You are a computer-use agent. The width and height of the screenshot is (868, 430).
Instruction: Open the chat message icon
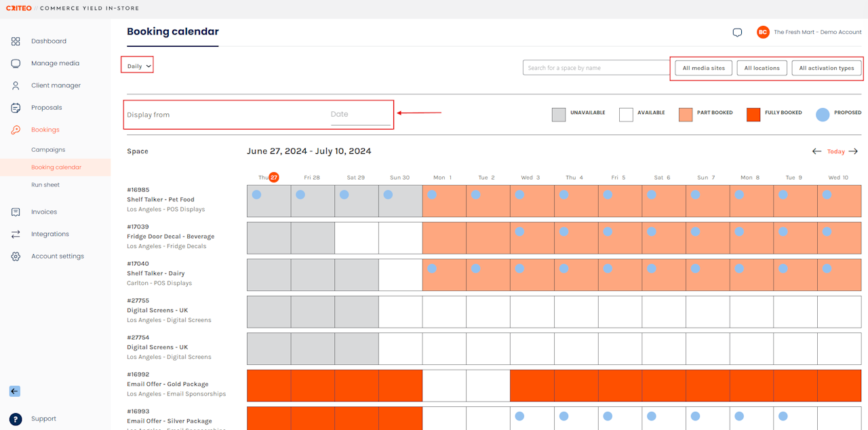737,33
